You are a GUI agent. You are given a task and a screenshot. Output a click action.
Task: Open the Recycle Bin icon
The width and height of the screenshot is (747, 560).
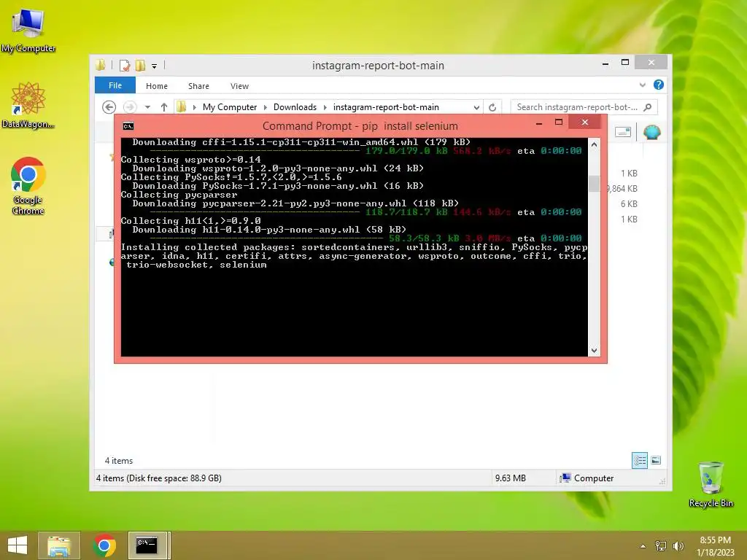point(711,484)
